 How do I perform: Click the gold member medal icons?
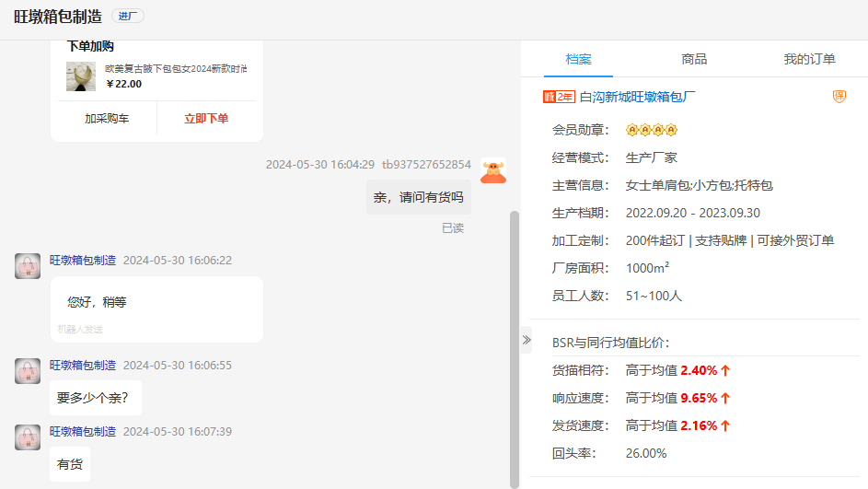pyautogui.click(x=651, y=130)
